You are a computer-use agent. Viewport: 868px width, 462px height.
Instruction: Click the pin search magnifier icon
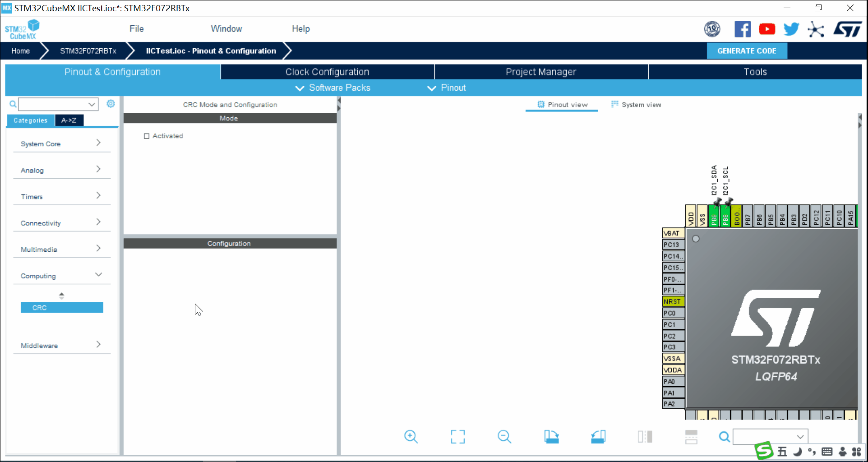(724, 437)
